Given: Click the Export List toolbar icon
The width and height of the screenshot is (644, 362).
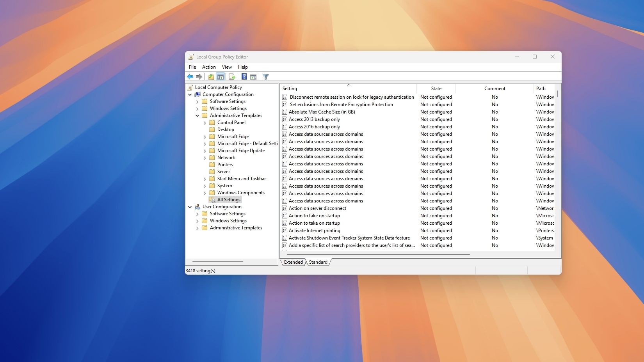Looking at the screenshot, I should click(x=232, y=77).
